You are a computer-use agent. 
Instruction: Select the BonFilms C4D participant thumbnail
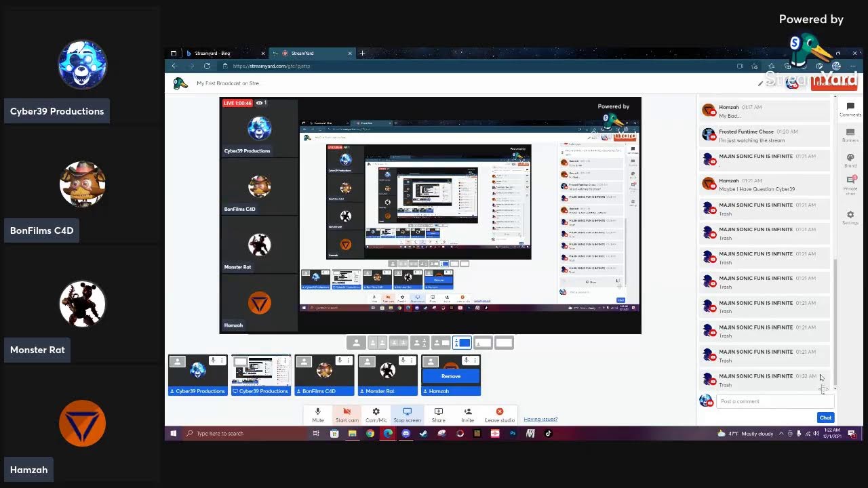click(324, 375)
